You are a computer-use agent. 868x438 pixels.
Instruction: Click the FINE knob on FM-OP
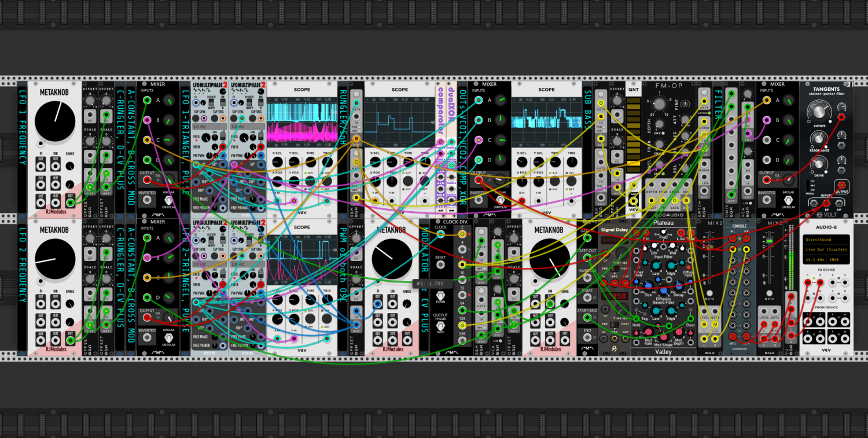coord(685,105)
